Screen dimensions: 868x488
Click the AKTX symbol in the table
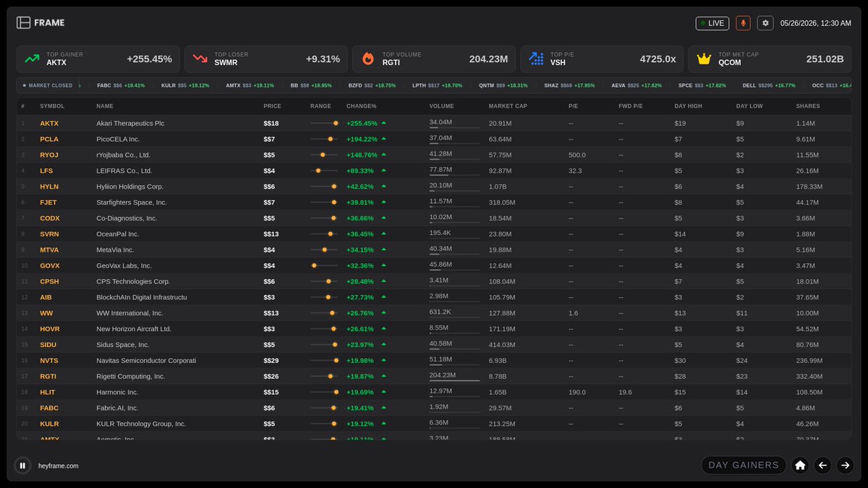[x=49, y=124]
